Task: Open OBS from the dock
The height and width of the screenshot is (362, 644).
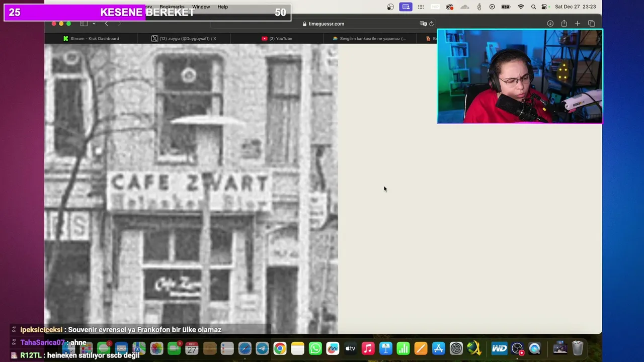Action: tap(517, 348)
